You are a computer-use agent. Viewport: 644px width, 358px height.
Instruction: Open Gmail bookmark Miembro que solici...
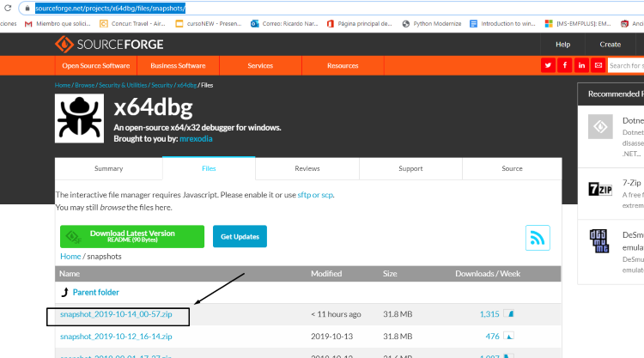point(58,24)
